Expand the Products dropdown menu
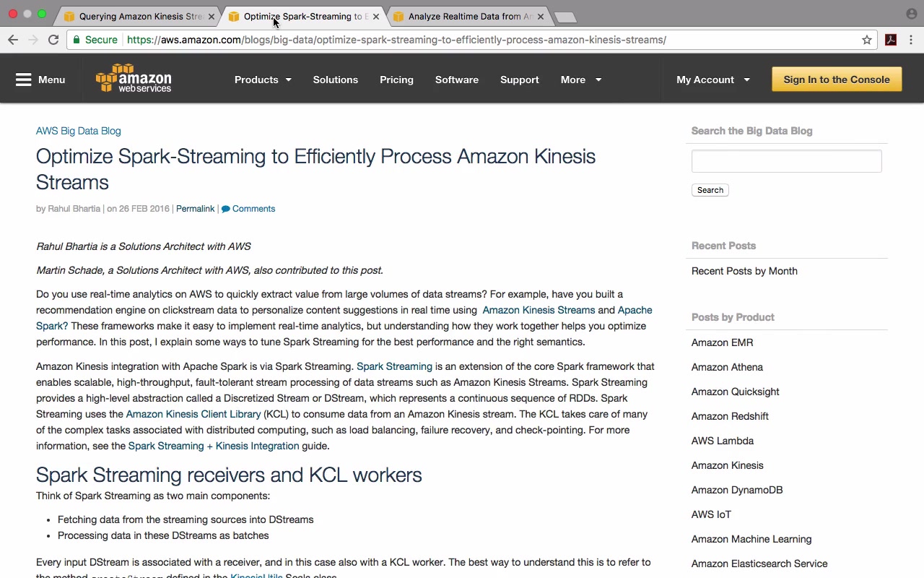Image resolution: width=924 pixels, height=578 pixels. click(263, 79)
